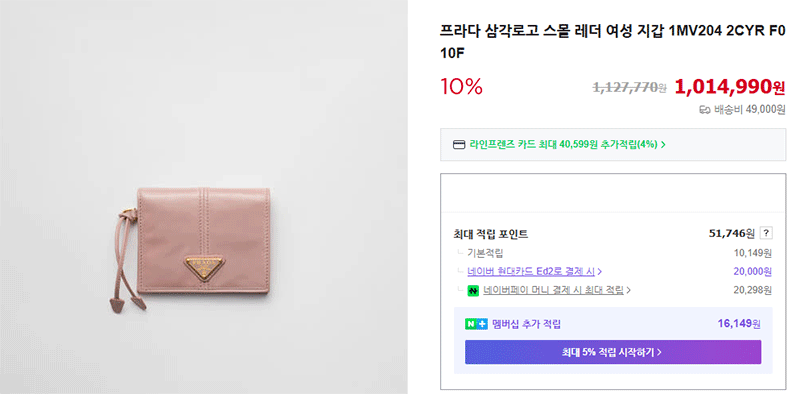The image size is (800, 394).
Task: Click the delivery truck icon beside 배송비
Action: click(x=705, y=110)
